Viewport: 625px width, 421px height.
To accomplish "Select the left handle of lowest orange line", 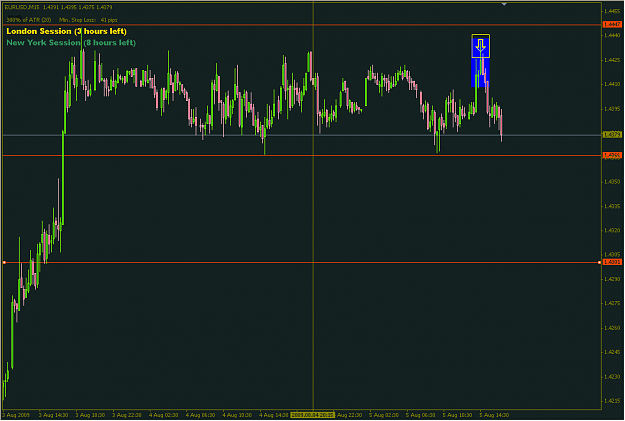I will click(x=4, y=262).
